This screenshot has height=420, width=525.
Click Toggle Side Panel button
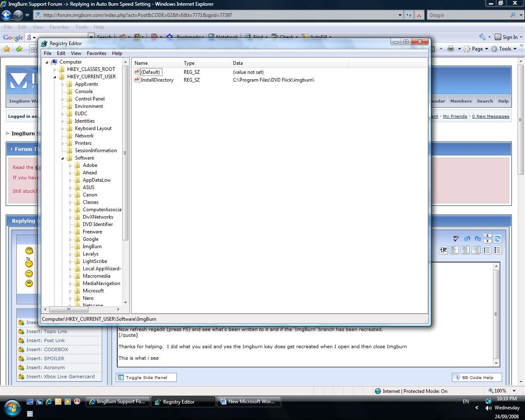point(146,377)
